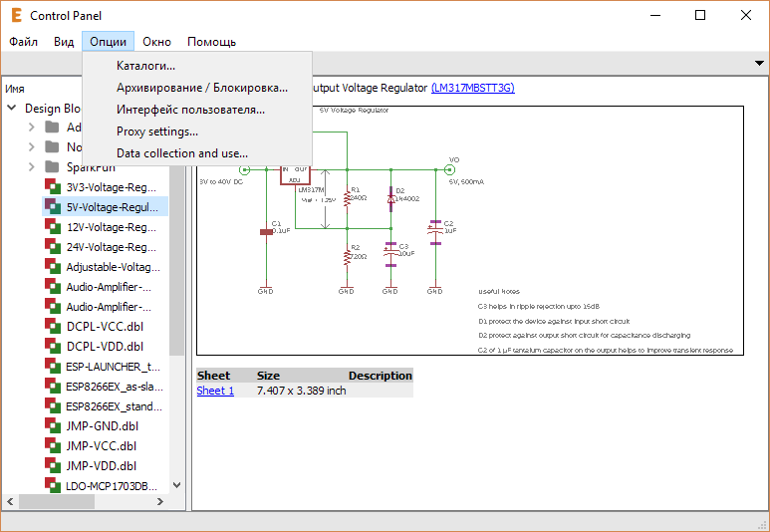This screenshot has height=532, width=770.
Task: Click the ESP8266EX_as-sla block icon
Action: [x=53, y=386]
